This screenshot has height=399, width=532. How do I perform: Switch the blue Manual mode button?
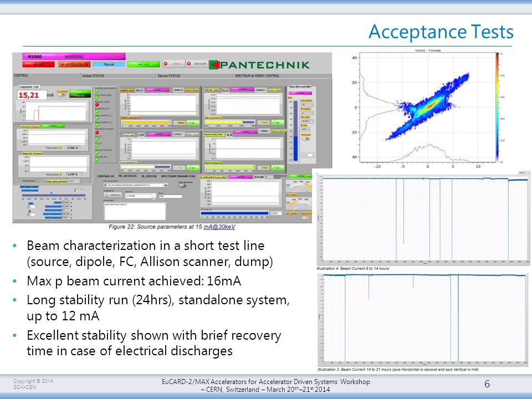109,64
